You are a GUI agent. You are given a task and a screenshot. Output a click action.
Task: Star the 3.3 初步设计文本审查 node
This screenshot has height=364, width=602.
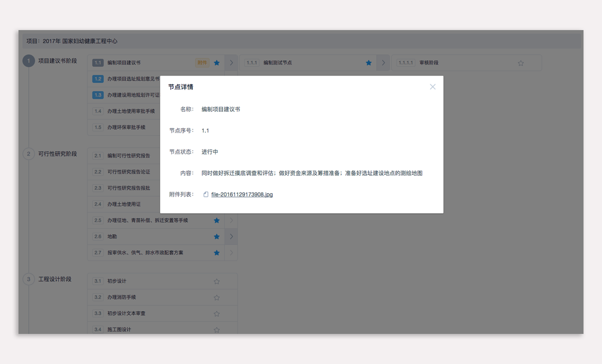pyautogui.click(x=217, y=314)
